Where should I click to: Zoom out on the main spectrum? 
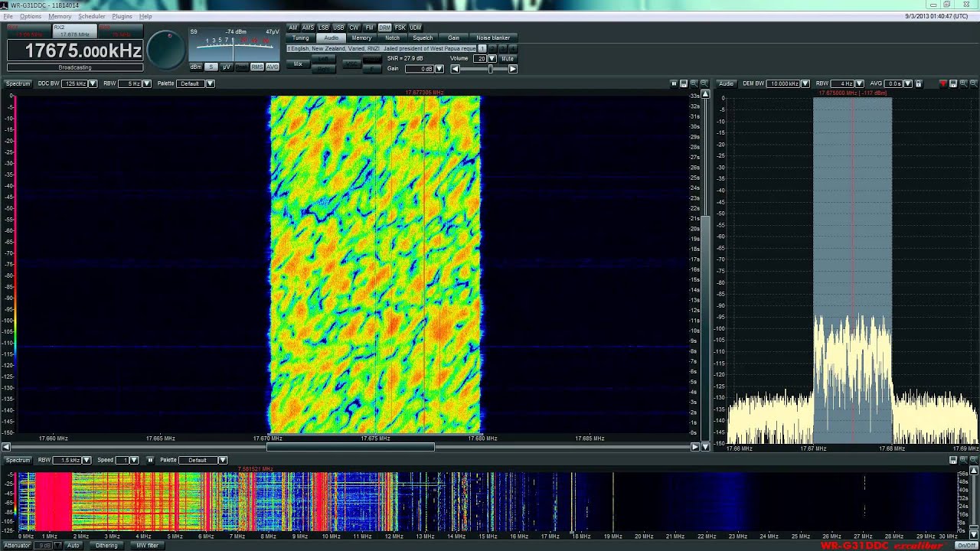pos(704,83)
